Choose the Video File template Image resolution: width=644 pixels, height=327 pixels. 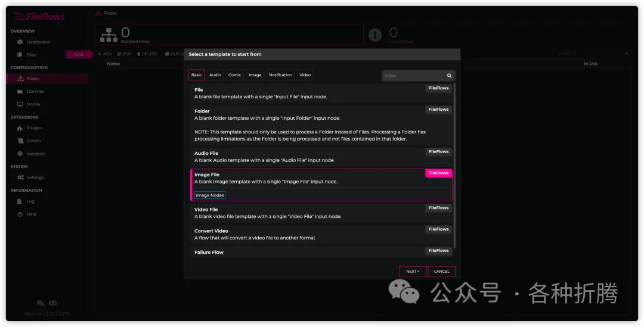click(321, 213)
